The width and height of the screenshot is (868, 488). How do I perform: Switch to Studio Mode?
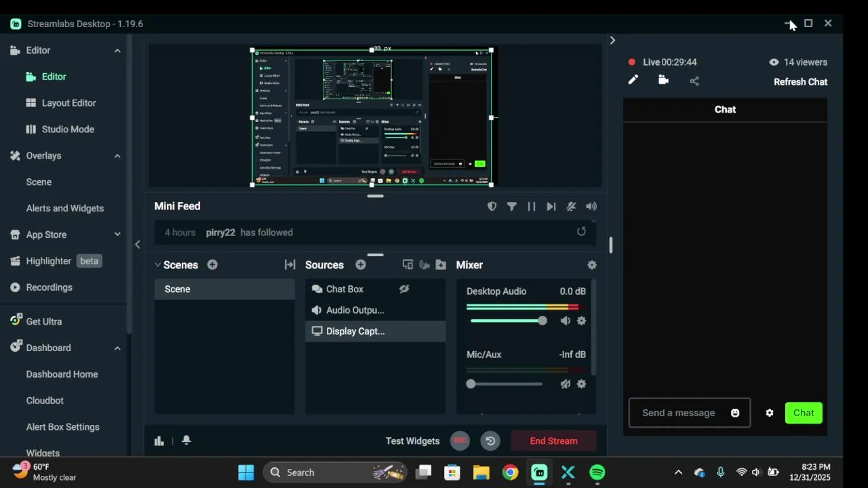[68, 129]
